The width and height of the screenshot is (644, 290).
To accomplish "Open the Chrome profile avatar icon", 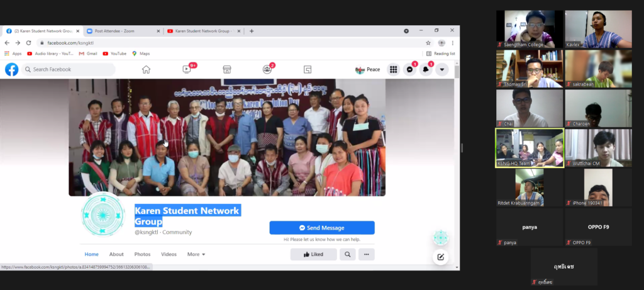I will [441, 43].
